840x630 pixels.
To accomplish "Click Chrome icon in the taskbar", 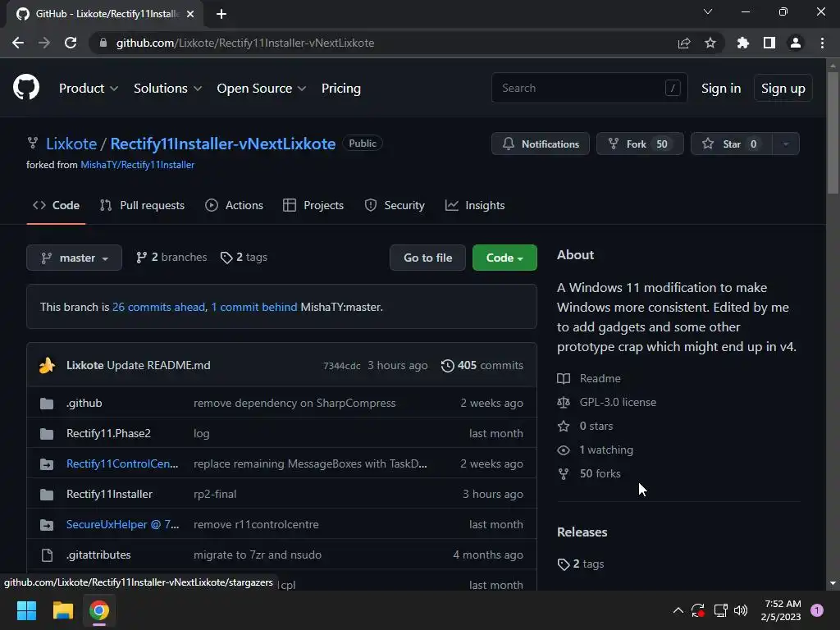I will click(99, 610).
